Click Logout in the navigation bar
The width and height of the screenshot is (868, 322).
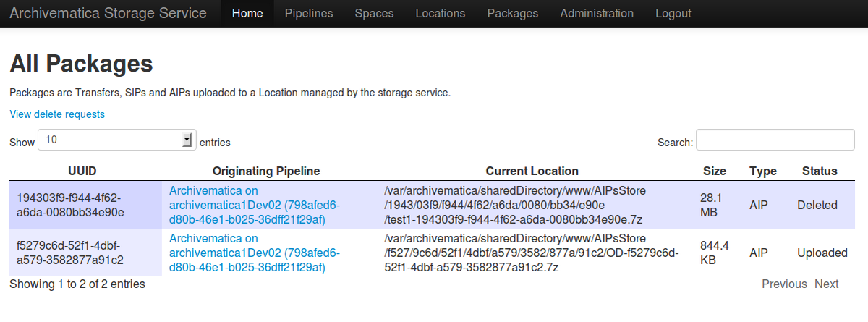pyautogui.click(x=673, y=14)
